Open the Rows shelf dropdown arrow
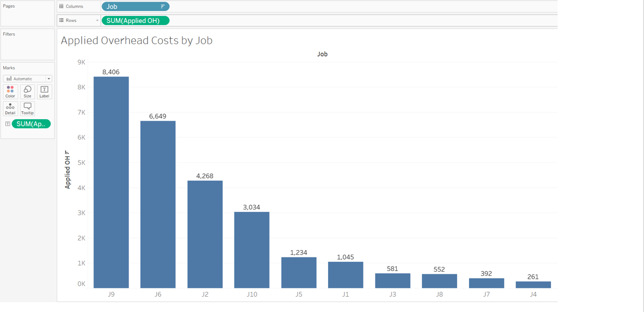Viewport: 644px width, 312px height. point(97,20)
